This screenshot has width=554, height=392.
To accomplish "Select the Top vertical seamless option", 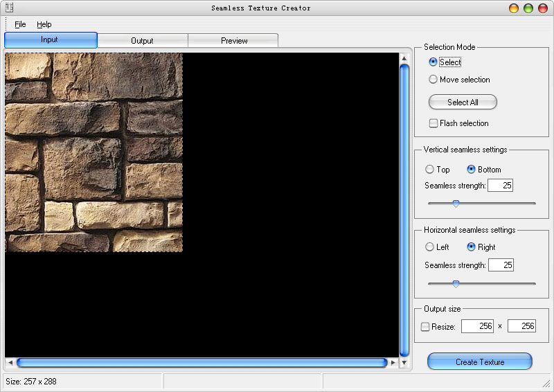I will [430, 170].
